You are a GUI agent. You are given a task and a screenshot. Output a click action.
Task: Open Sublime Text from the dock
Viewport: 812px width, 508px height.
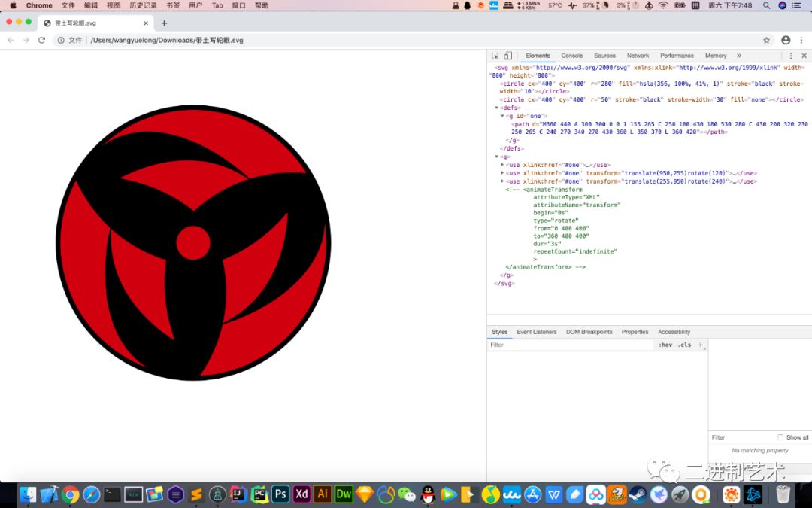tap(196, 494)
